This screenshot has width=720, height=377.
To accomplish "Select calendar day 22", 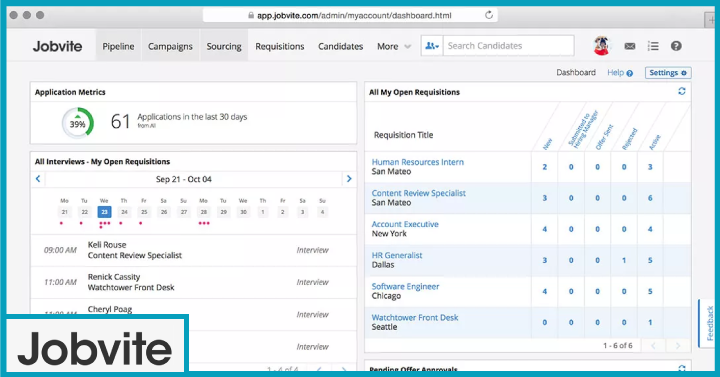I will [x=84, y=212].
